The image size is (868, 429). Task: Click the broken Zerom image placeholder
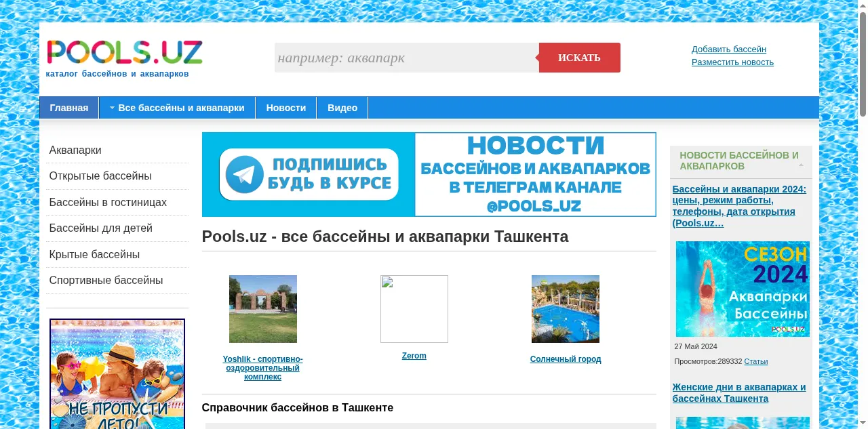tap(414, 309)
